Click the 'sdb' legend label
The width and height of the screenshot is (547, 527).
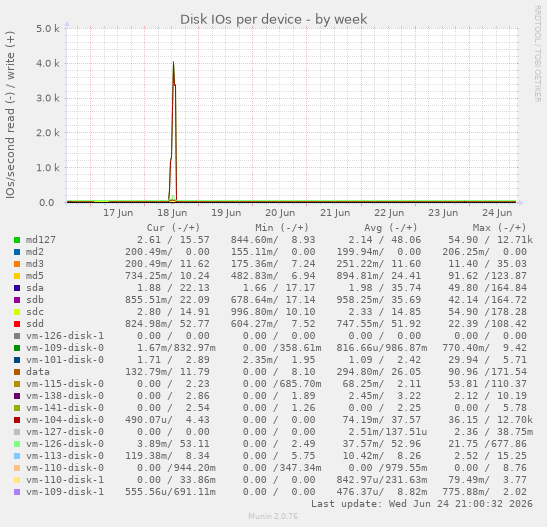point(35,300)
